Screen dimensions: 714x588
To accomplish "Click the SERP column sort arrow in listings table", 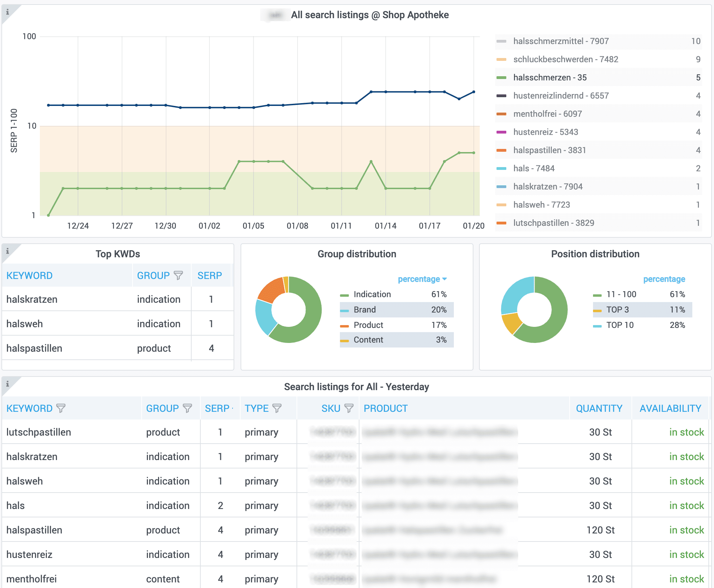I will click(x=233, y=408).
